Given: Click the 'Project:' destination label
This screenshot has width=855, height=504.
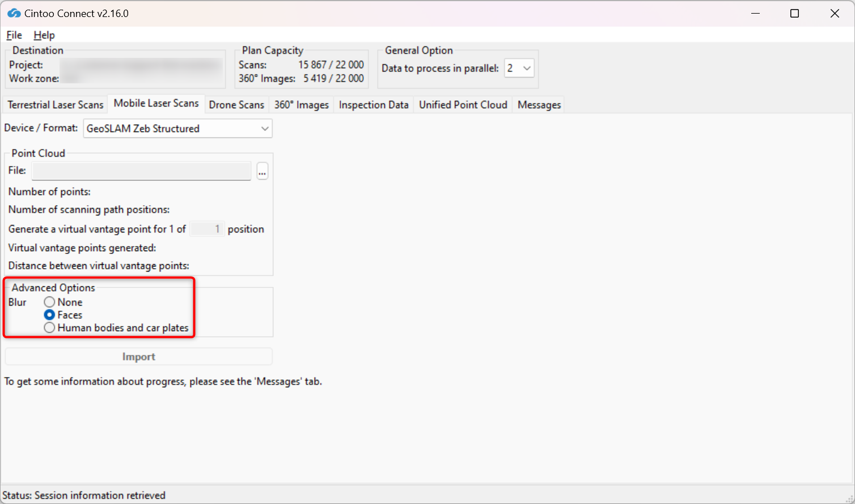Looking at the screenshot, I should pyautogui.click(x=26, y=65).
